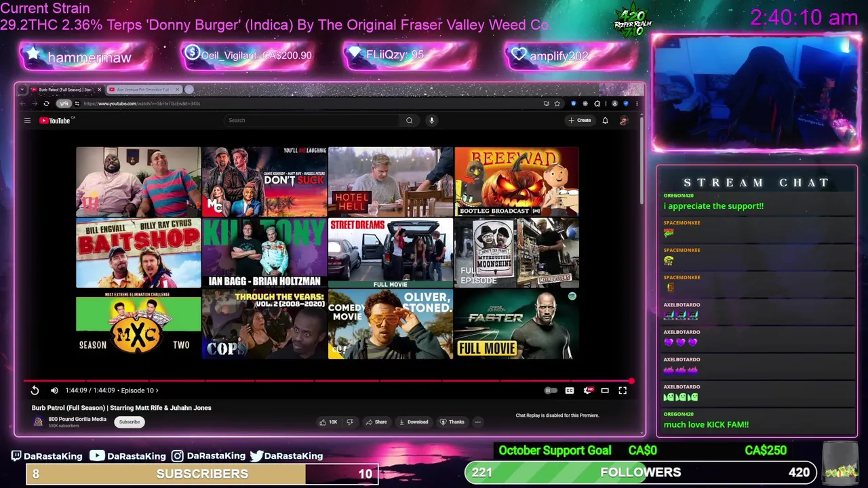Open the YouTube notifications bell
This screenshot has width=868, height=488.
(605, 121)
